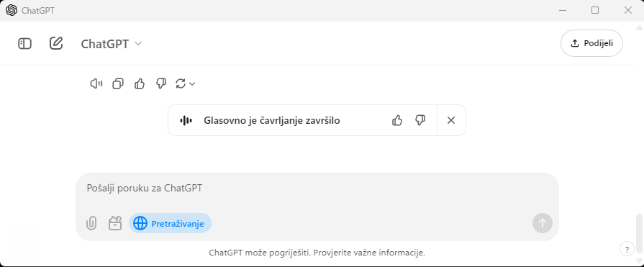
Task: Toggle the Pretraživanje web search
Action: [x=170, y=223]
